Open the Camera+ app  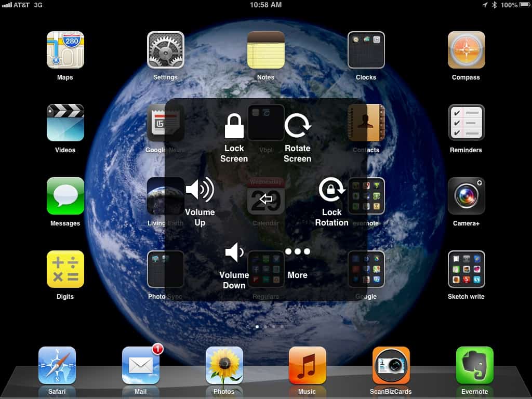tap(466, 196)
